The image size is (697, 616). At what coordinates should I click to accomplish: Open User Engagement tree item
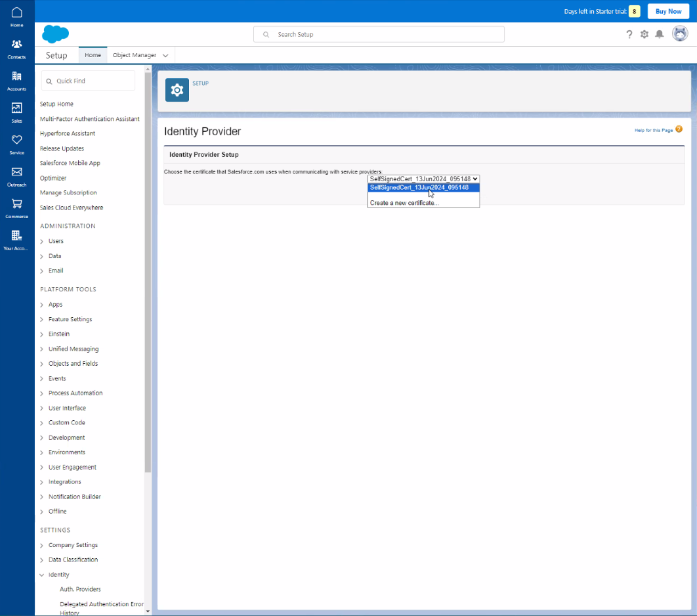click(x=72, y=468)
